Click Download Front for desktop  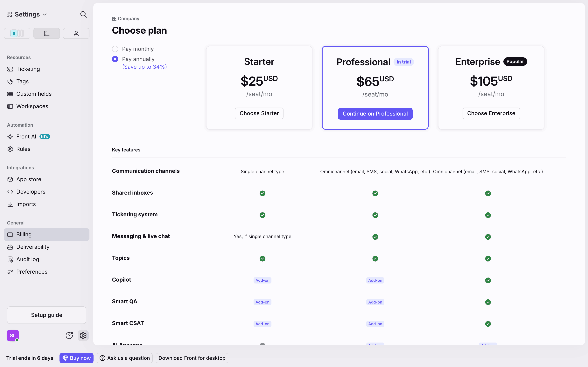(x=192, y=358)
